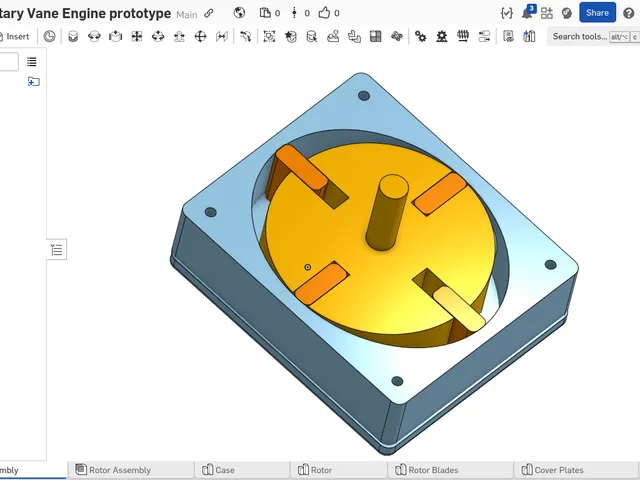Open the Learning center head icon

[567, 13]
